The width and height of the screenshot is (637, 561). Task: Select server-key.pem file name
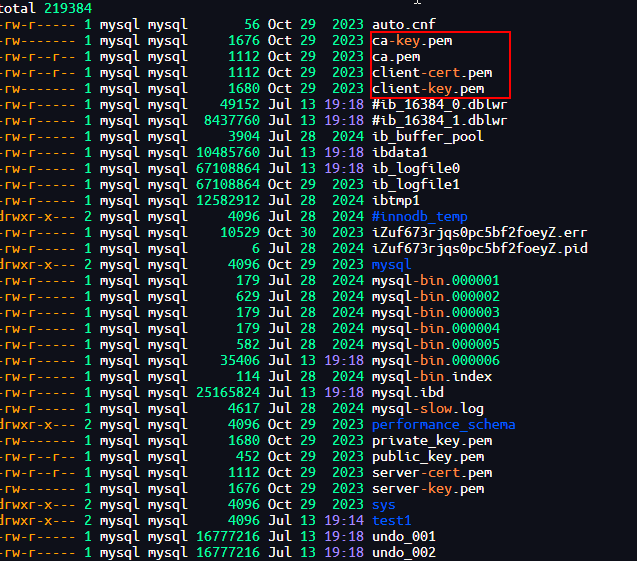coord(428,489)
